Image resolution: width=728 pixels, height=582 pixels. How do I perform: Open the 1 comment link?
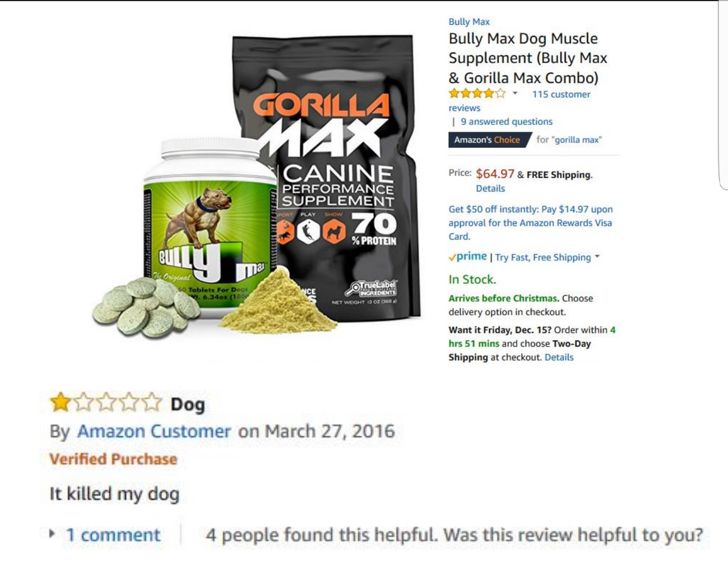113,535
